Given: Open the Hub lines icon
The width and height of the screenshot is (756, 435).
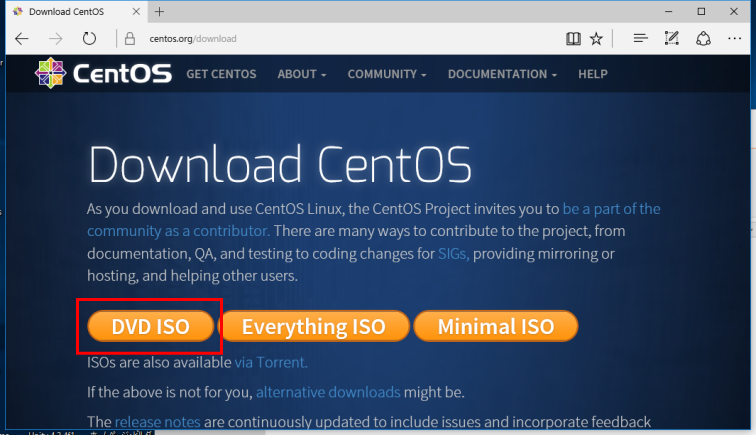Looking at the screenshot, I should coord(640,38).
